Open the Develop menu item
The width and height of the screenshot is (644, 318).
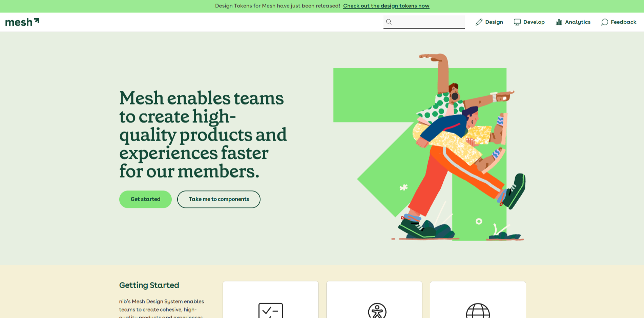point(529,22)
